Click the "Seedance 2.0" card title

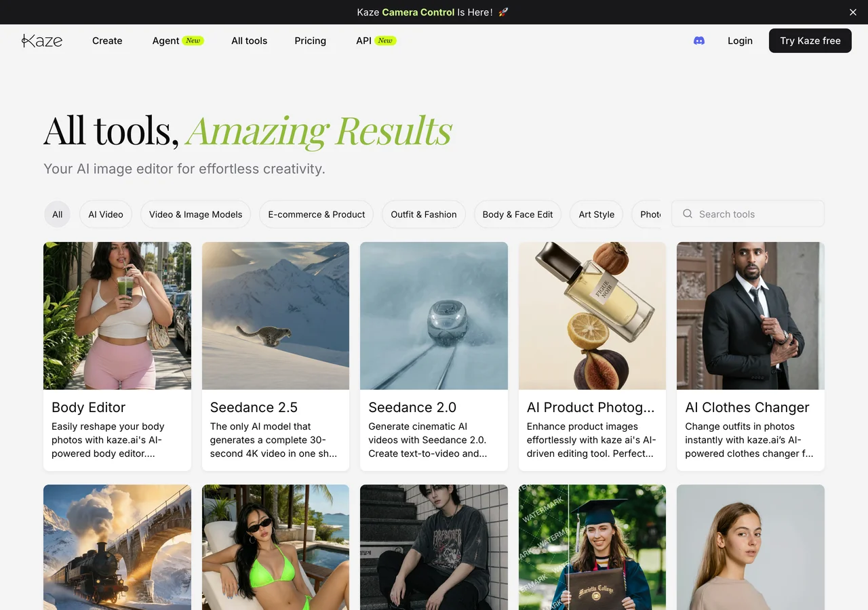412,407
